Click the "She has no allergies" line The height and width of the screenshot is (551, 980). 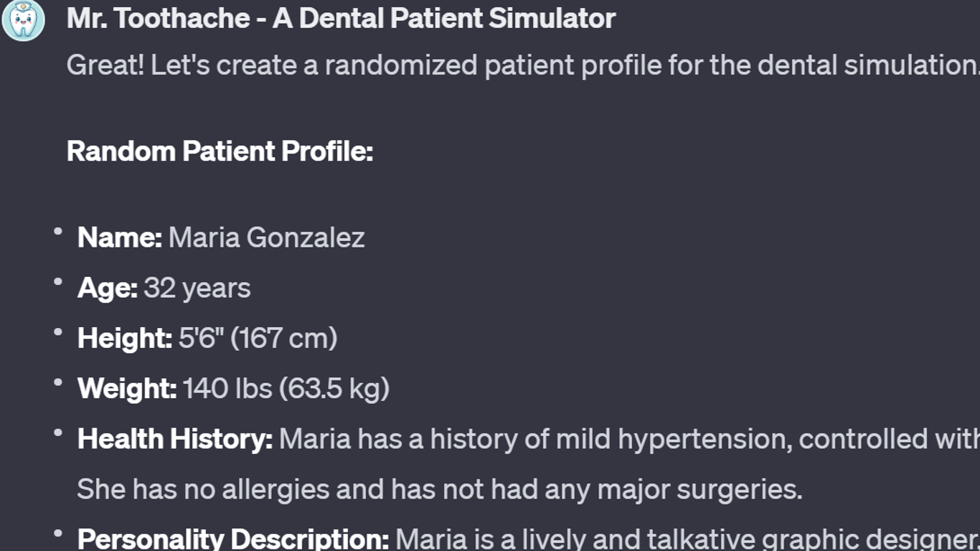pos(439,489)
